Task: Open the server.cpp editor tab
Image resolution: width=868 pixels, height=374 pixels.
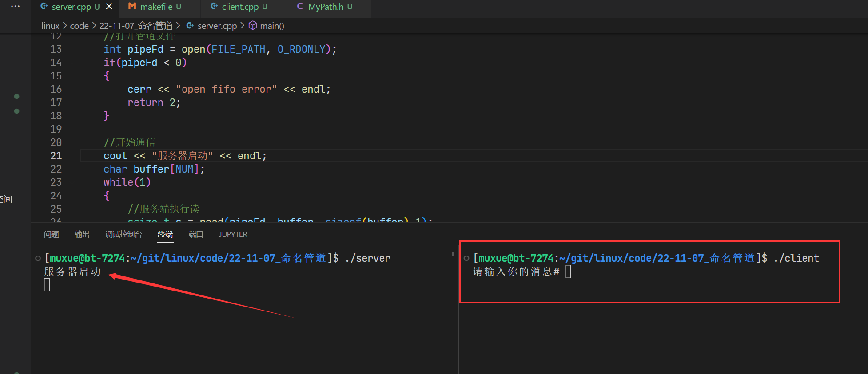Action: pos(71,7)
